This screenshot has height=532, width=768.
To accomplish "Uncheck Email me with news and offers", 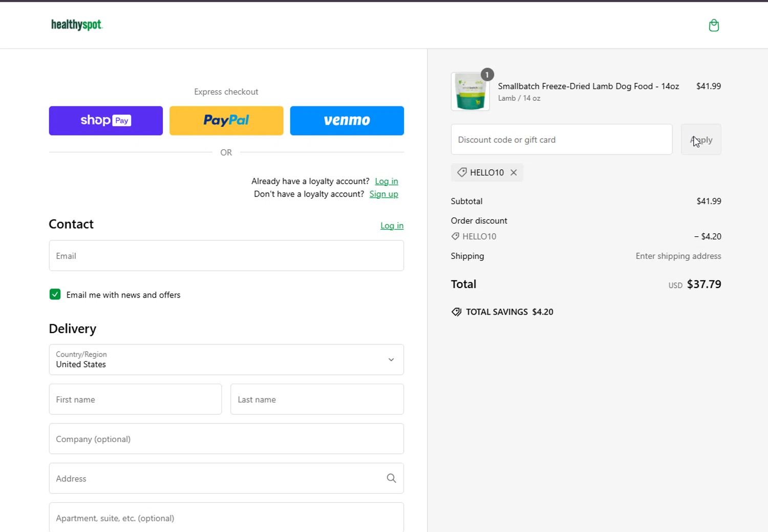I will coord(55,294).
